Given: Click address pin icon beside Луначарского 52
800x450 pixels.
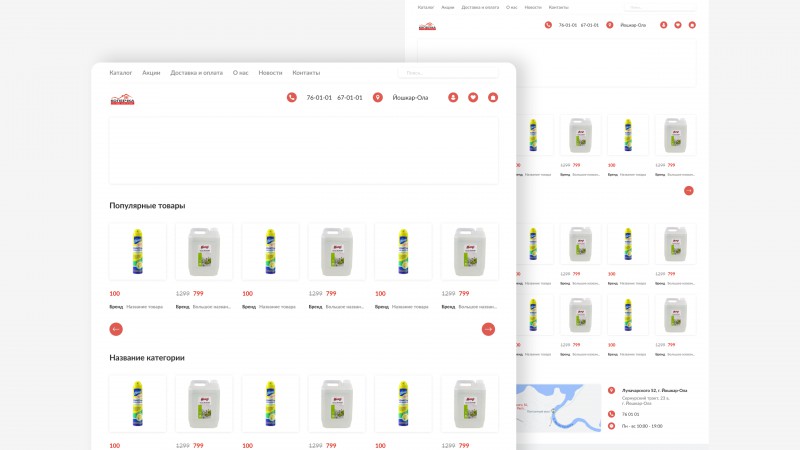Looking at the screenshot, I should pos(611,390).
